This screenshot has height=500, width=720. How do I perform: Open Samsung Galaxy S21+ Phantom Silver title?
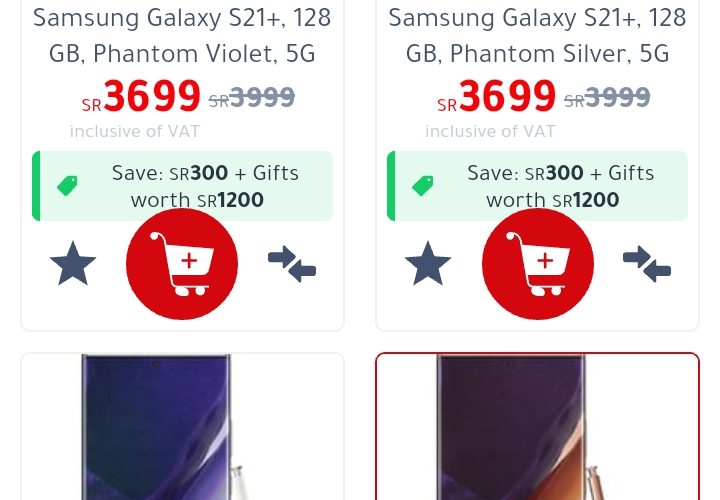click(537, 36)
